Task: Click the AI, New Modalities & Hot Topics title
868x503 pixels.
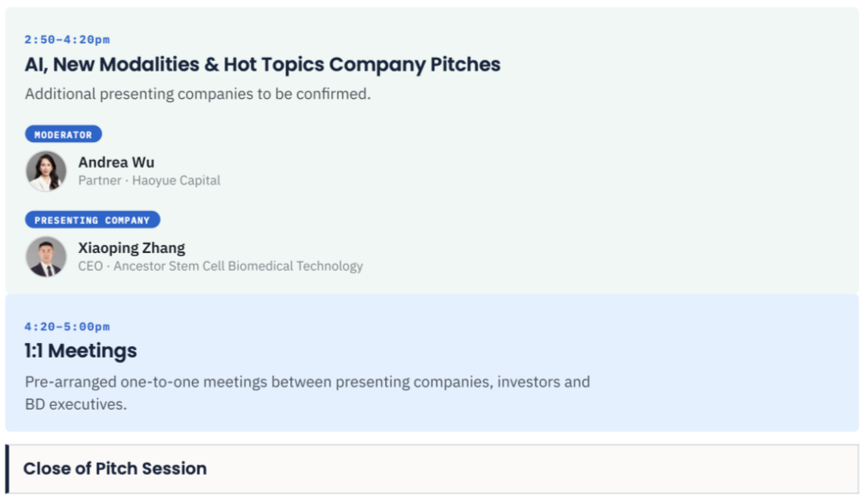Action: [x=262, y=65]
